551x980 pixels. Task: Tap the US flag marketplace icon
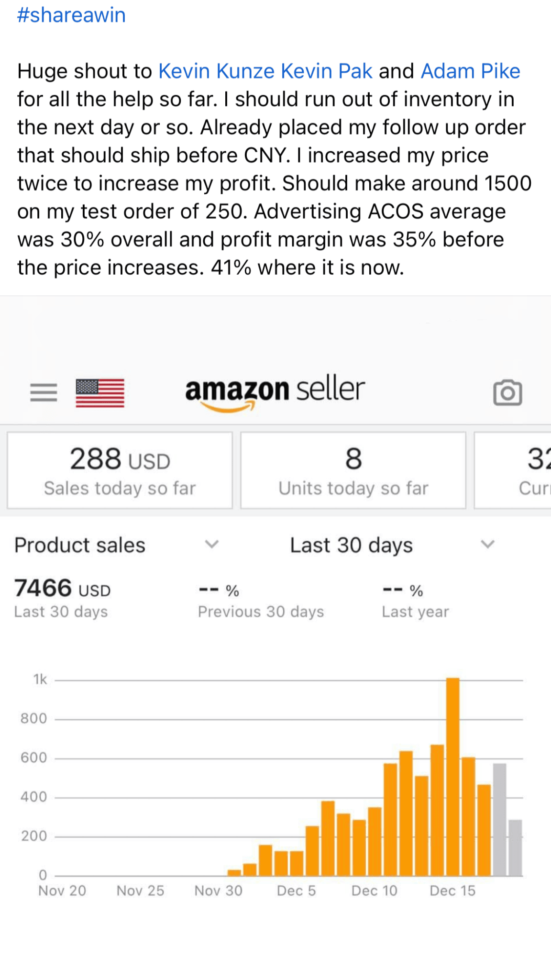100,393
